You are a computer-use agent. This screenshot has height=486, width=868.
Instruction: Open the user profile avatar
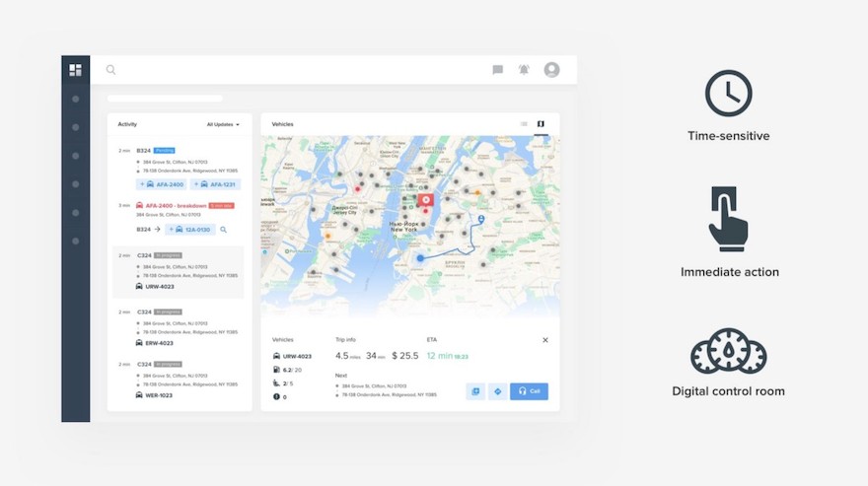point(552,70)
